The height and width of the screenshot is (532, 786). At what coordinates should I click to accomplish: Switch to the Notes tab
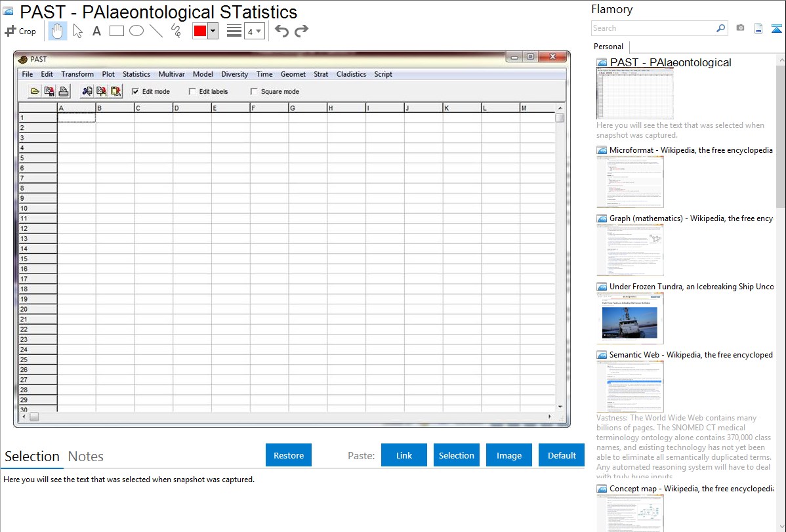[86, 457]
